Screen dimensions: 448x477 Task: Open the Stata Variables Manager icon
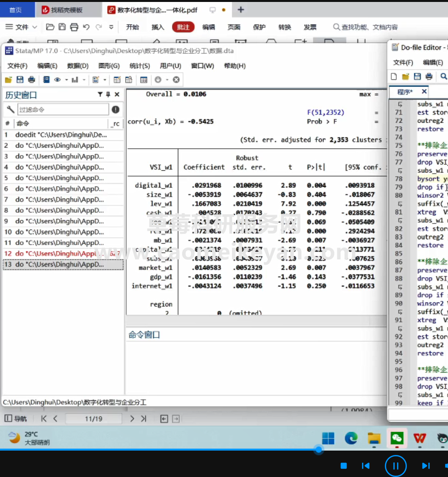click(x=143, y=80)
